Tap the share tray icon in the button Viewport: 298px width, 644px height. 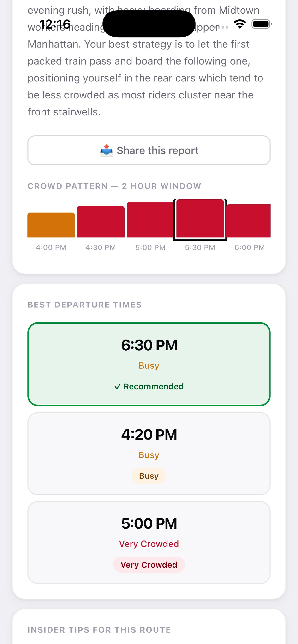point(107,150)
